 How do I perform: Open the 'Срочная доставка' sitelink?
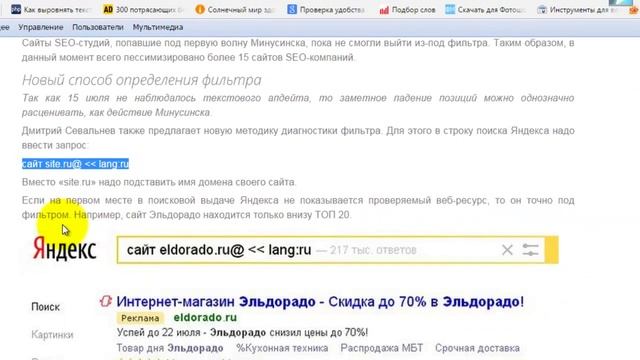[477, 348]
